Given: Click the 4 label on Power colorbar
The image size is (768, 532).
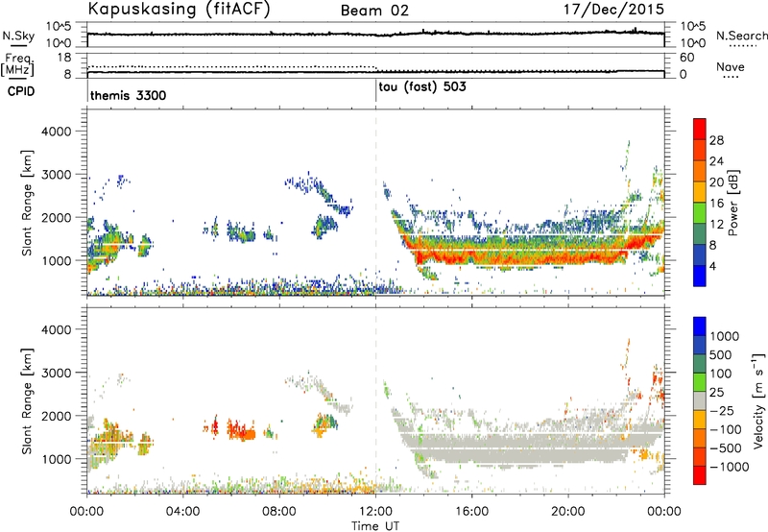Looking at the screenshot, I should [712, 266].
